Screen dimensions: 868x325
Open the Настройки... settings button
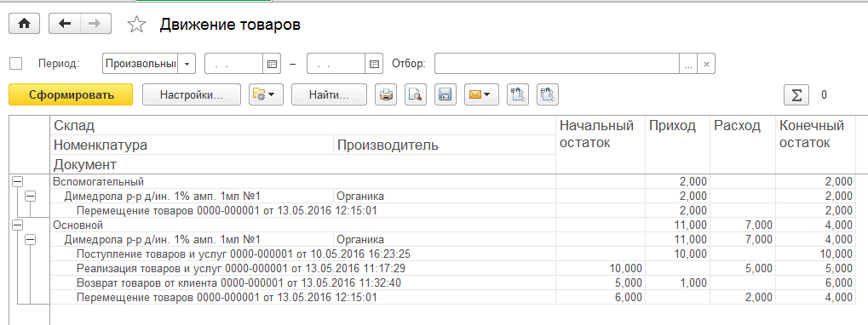(x=192, y=94)
